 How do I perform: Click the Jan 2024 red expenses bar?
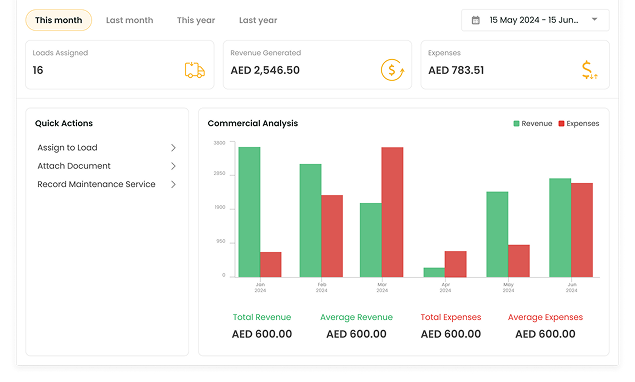click(271, 265)
